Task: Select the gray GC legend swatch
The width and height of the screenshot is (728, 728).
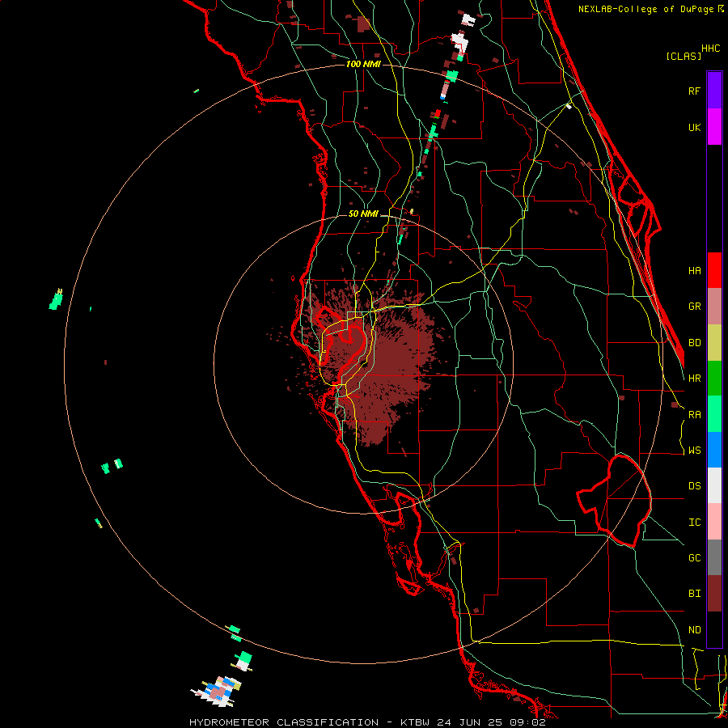Action: pyautogui.click(x=714, y=557)
